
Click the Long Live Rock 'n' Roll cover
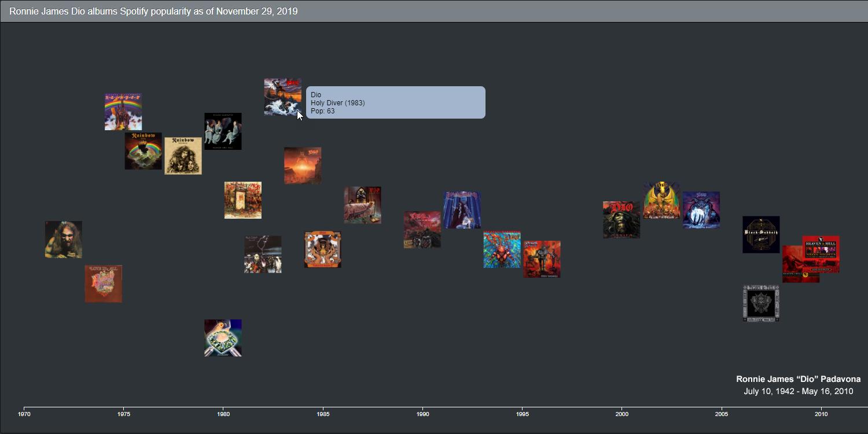[x=183, y=156]
